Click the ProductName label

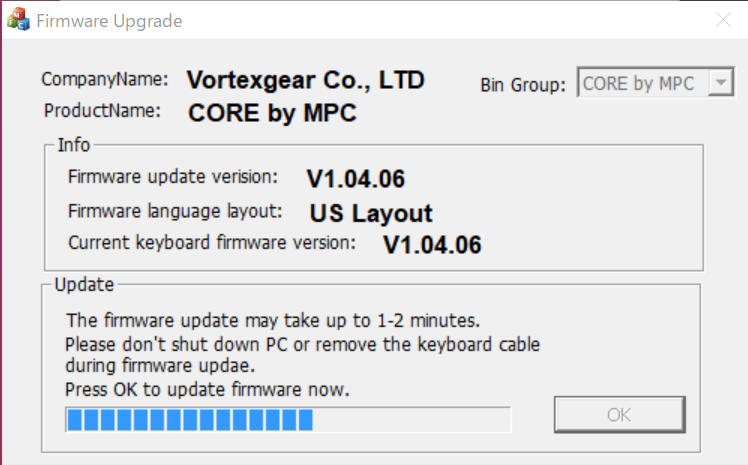pos(102,110)
